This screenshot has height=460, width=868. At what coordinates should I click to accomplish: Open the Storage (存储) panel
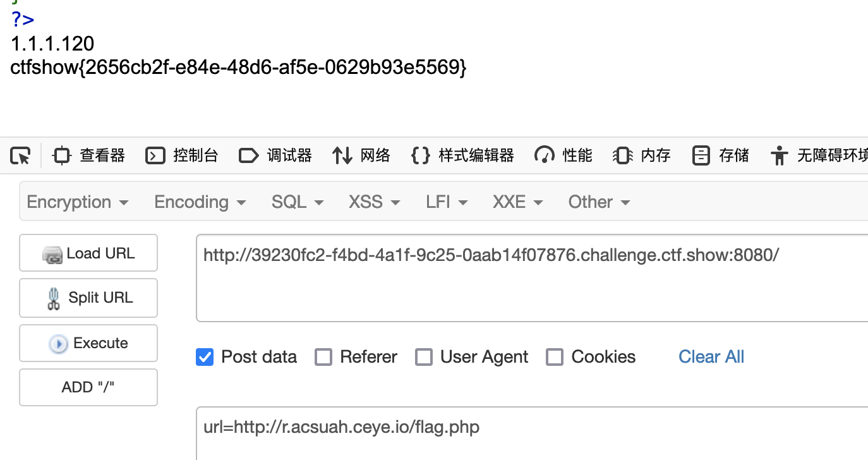(x=720, y=155)
